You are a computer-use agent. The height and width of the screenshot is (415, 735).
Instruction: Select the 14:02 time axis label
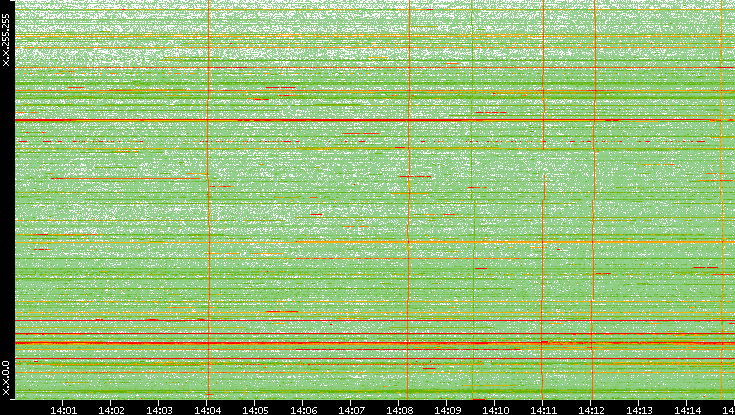tap(111, 410)
